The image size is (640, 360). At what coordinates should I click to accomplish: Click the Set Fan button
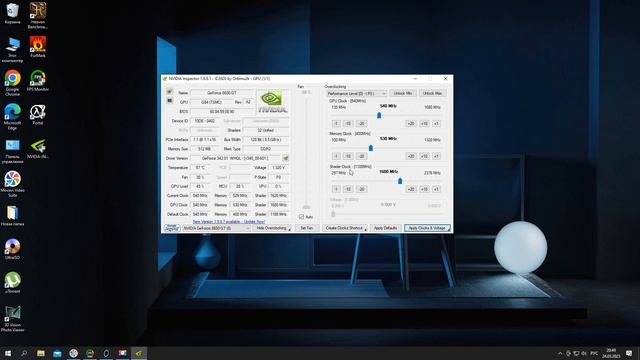[x=307, y=228]
